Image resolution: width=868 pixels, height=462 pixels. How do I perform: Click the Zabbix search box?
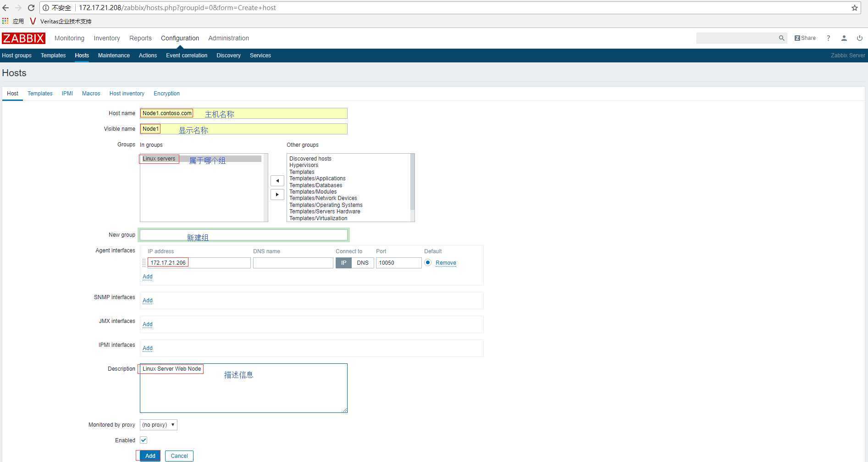pos(737,38)
